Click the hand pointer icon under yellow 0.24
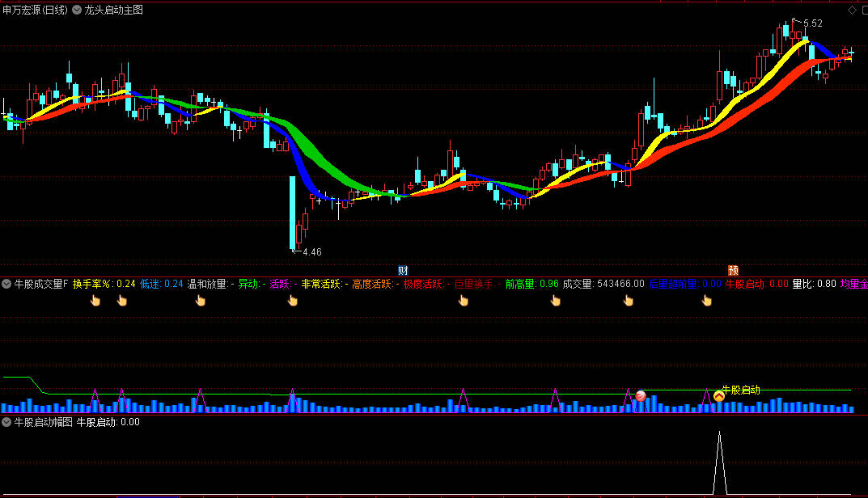This screenshot has width=868, height=498. (122, 301)
